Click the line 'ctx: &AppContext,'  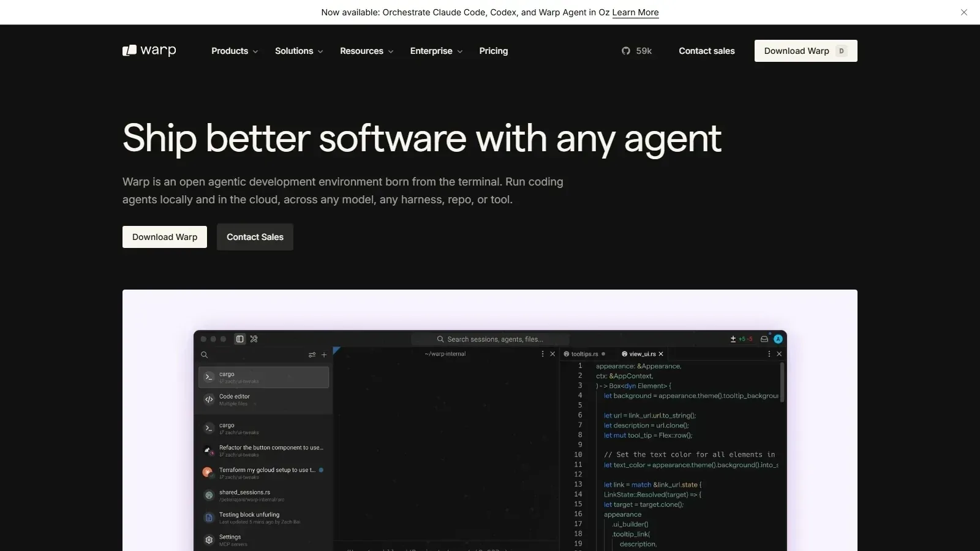pyautogui.click(x=625, y=376)
